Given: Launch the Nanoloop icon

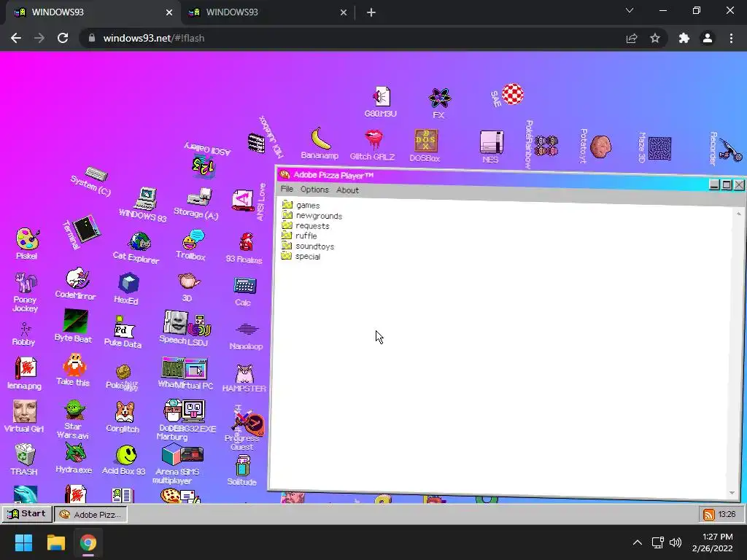Looking at the screenshot, I should coord(247,330).
